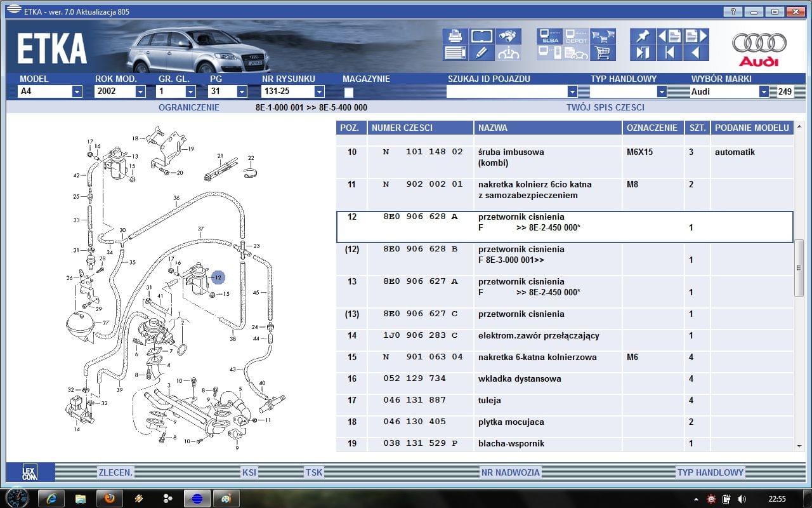The width and height of the screenshot is (812, 508).
Task: Go to previous page with left-arrow document icon
Action: click(x=669, y=36)
